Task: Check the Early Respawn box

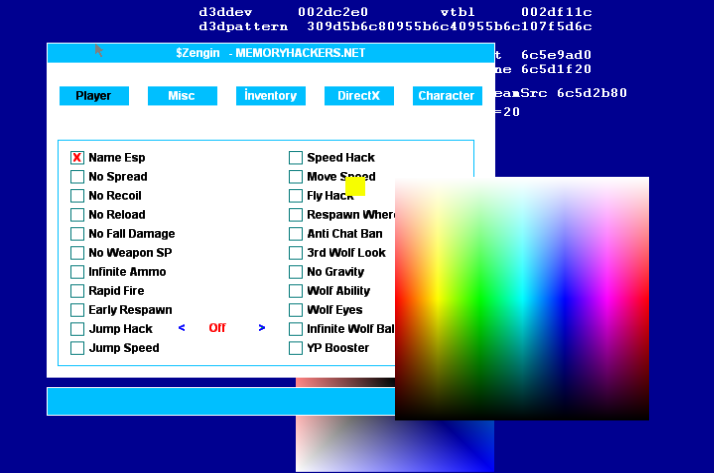Action: point(77,310)
